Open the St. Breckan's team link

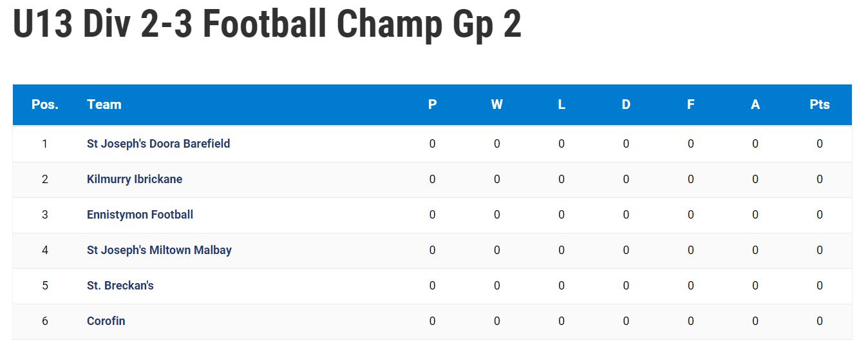pos(120,286)
